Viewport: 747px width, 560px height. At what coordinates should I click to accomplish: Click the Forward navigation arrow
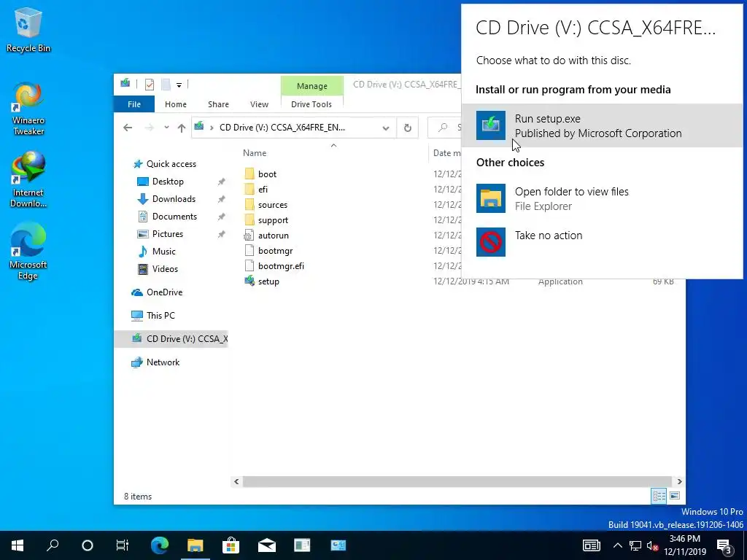(149, 128)
